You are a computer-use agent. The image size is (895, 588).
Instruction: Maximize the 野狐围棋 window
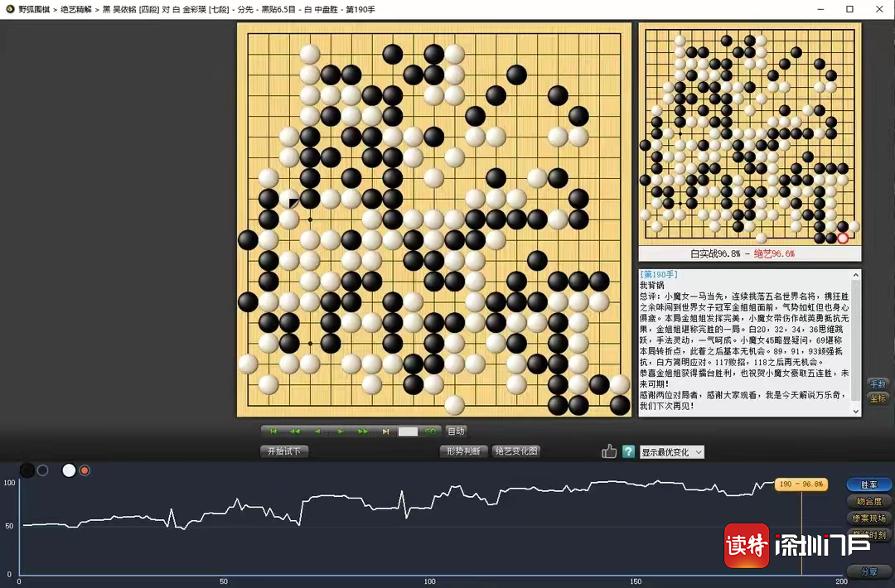pyautogui.click(x=849, y=9)
